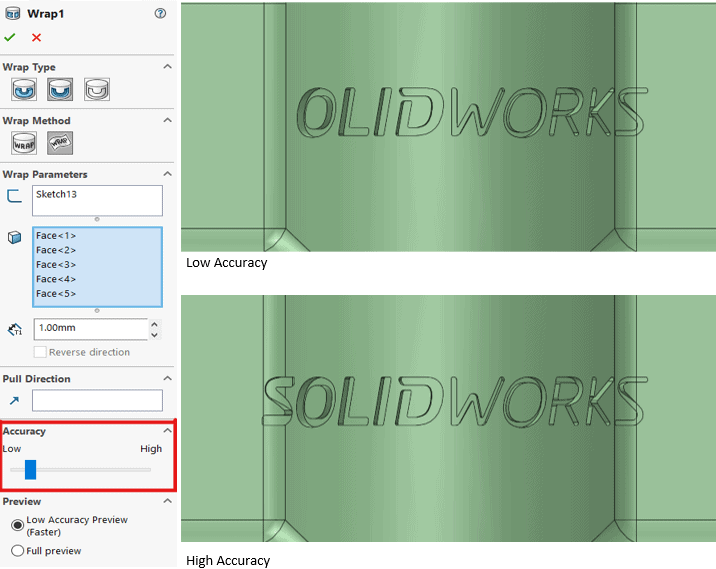Select Face<5> in the face list
This screenshot has height=569, width=716.
coord(56,294)
